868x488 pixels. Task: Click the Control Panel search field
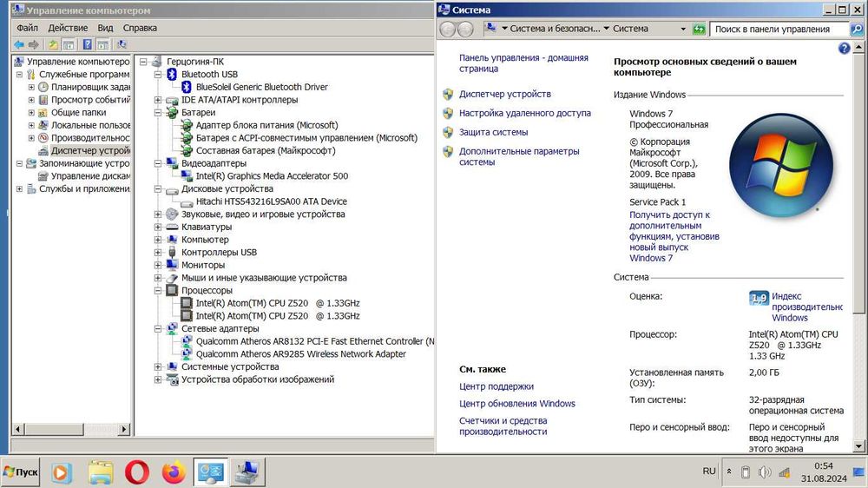click(x=779, y=29)
